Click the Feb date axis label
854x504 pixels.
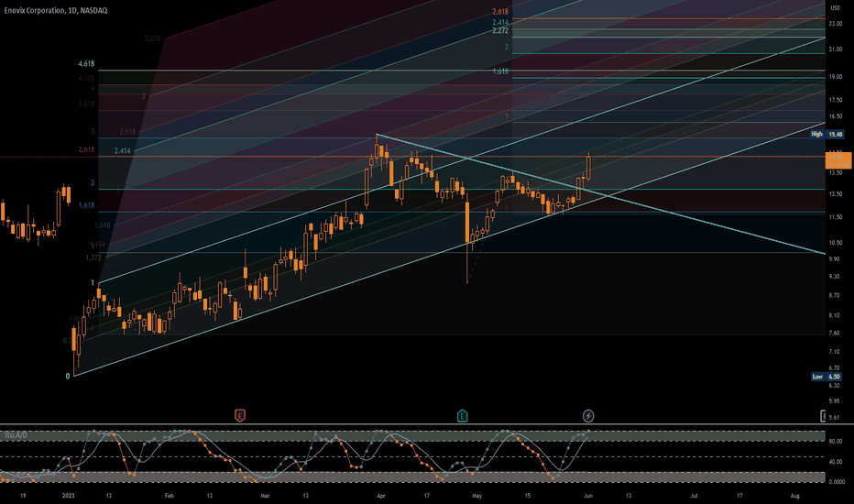coord(169,496)
